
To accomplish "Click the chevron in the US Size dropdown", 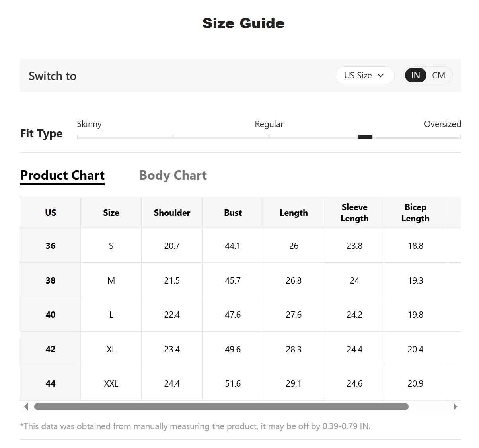I will point(381,76).
